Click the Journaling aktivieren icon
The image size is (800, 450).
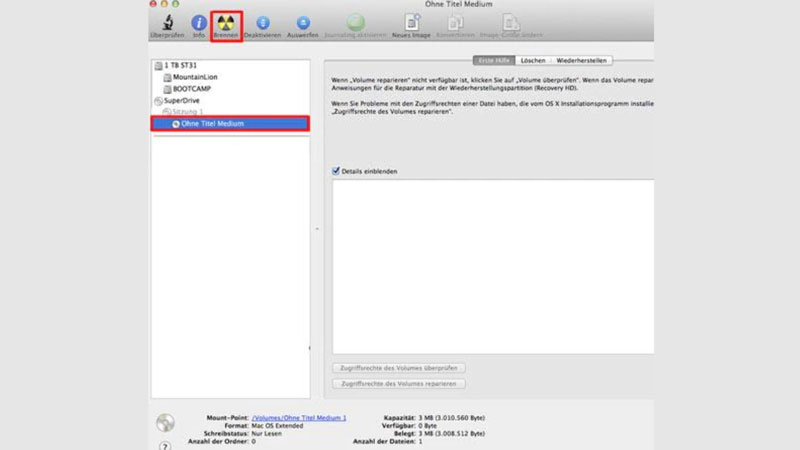(356, 22)
